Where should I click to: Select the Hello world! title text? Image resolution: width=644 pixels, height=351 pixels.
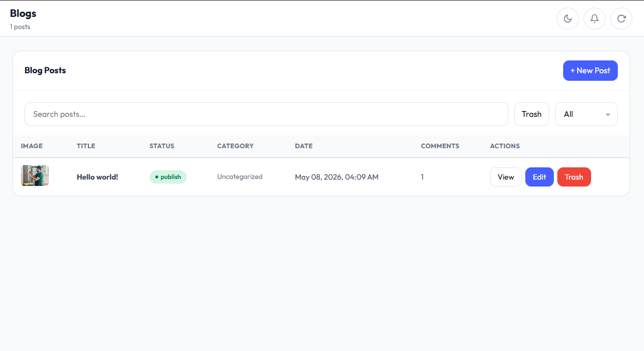pos(97,177)
